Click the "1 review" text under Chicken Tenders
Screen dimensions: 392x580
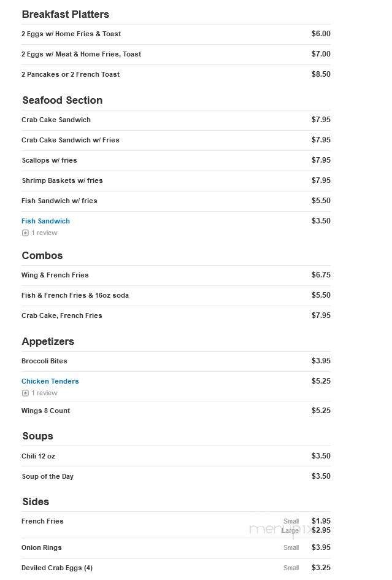click(44, 393)
